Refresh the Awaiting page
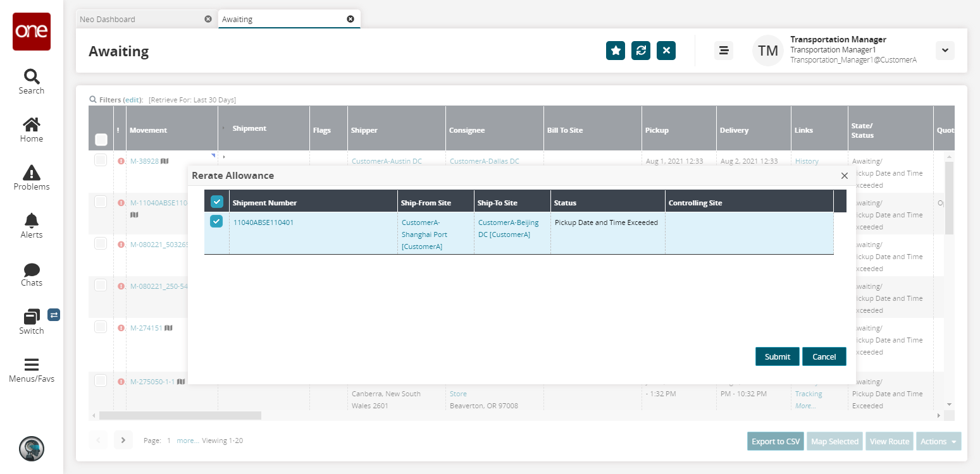Image resolution: width=980 pixels, height=474 pixels. pyautogui.click(x=640, y=51)
